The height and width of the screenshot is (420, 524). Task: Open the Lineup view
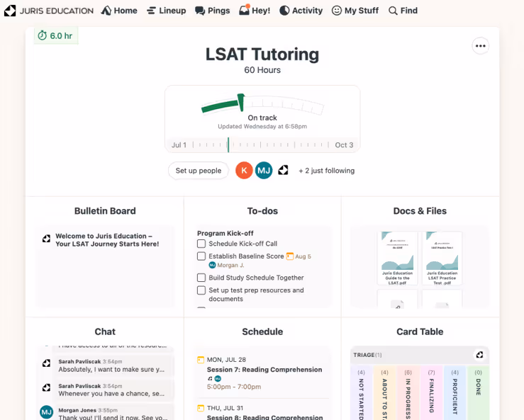(x=167, y=11)
